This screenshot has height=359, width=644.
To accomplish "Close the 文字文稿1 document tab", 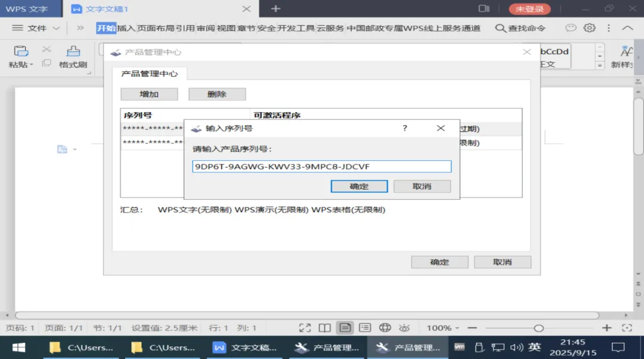I will click(246, 8).
